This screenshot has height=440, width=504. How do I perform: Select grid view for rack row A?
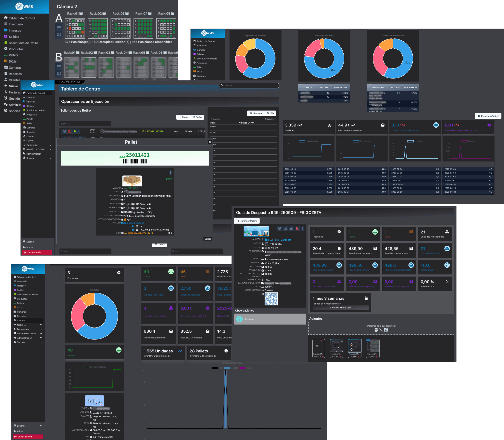click(59, 35)
